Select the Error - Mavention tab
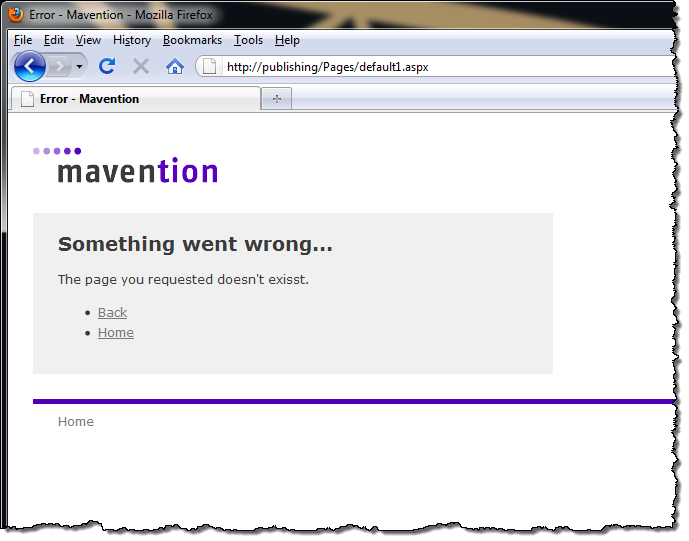 (x=136, y=98)
